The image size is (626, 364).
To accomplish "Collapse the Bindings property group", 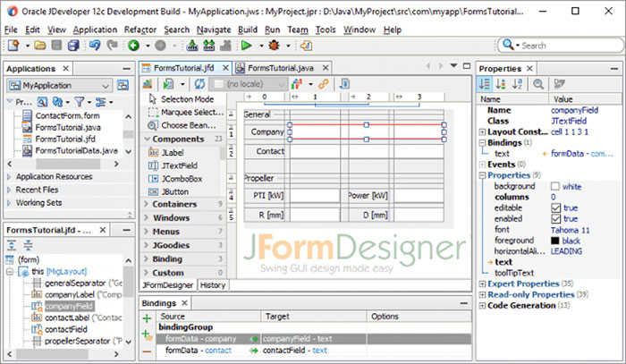I will pos(482,143).
